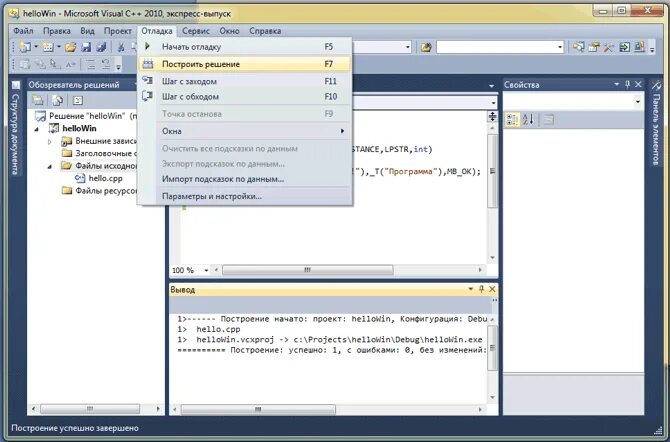Open the Сервис menu
670x442 pixels.
196,31
